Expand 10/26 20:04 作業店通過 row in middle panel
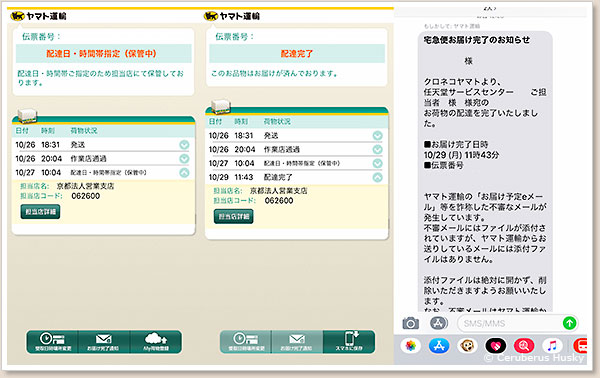600x378 pixels. pos(377,149)
